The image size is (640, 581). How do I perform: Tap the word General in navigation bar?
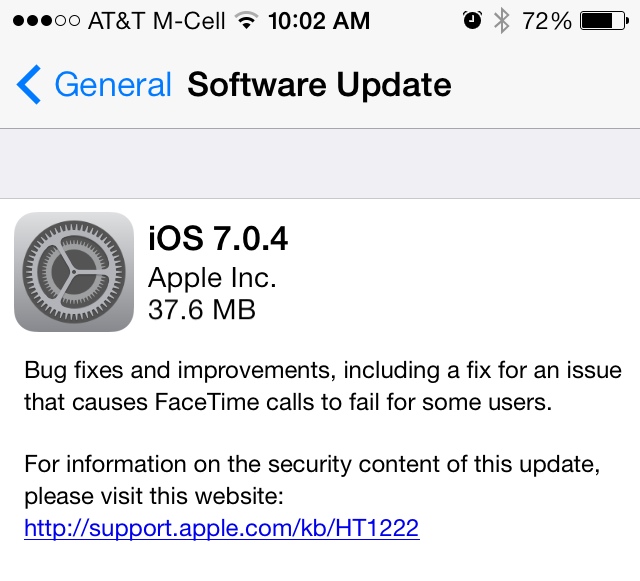tap(113, 85)
